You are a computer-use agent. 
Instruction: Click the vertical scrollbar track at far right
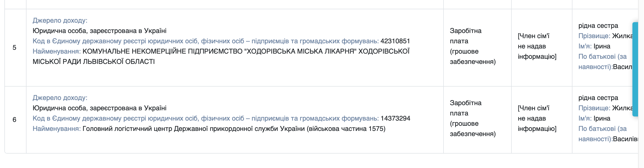pos(641,84)
